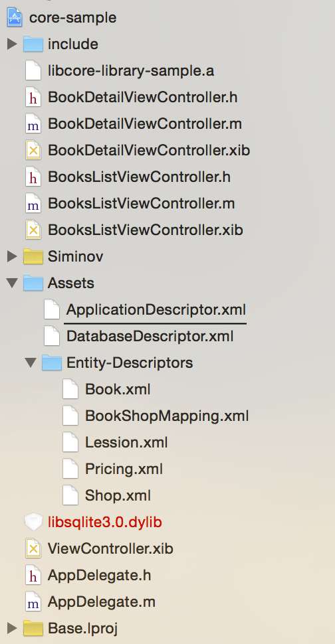Click the BooksListViewController.m source icon
This screenshot has width=335, height=644.
33,203
